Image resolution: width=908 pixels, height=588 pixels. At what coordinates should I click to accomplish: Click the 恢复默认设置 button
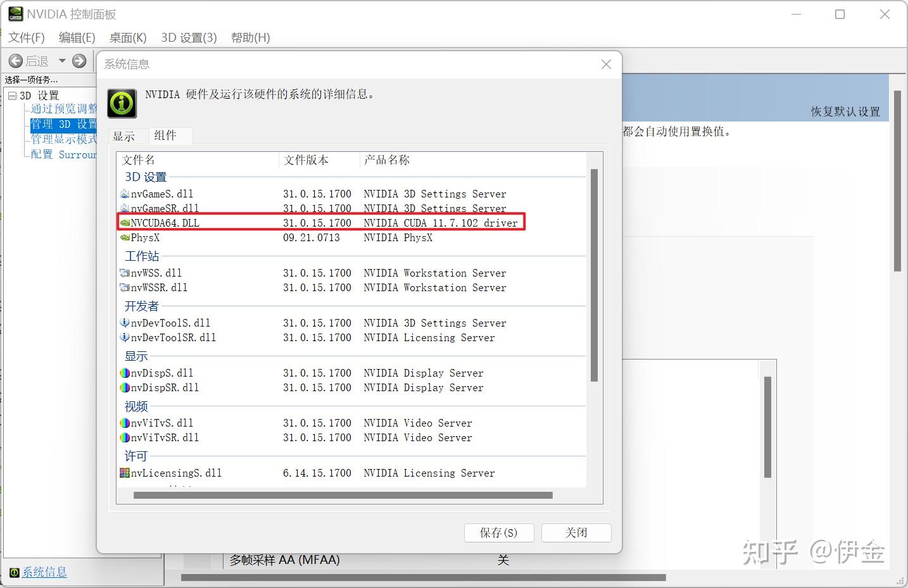click(845, 111)
